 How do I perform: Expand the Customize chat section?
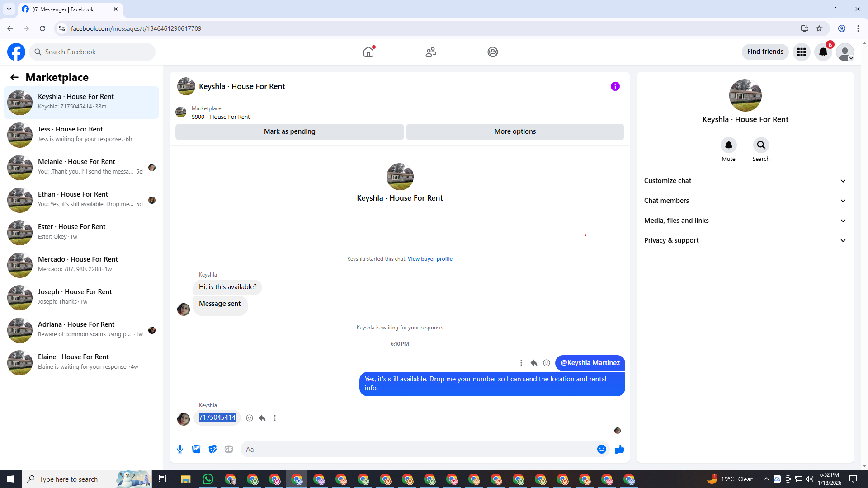coord(745,181)
